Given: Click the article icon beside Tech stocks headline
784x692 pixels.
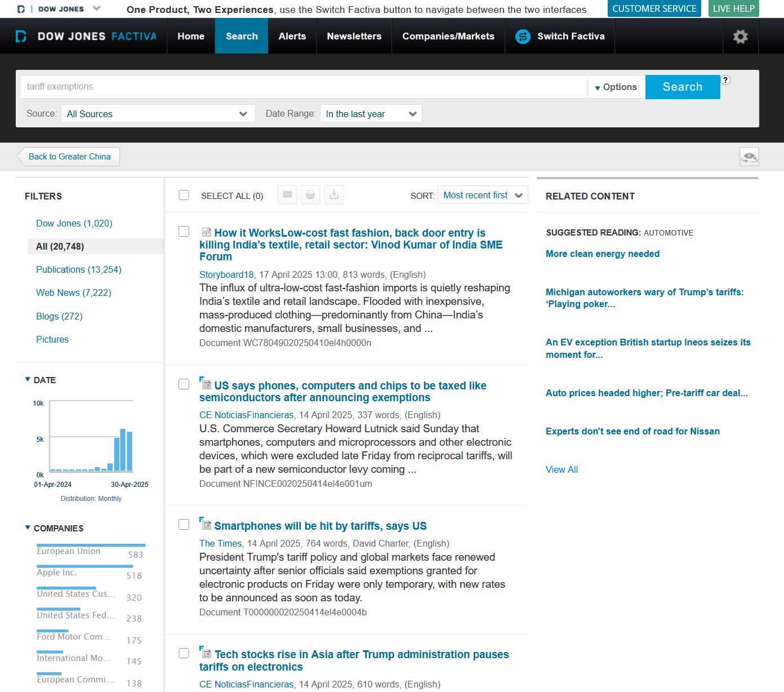Looking at the screenshot, I should 206,653.
